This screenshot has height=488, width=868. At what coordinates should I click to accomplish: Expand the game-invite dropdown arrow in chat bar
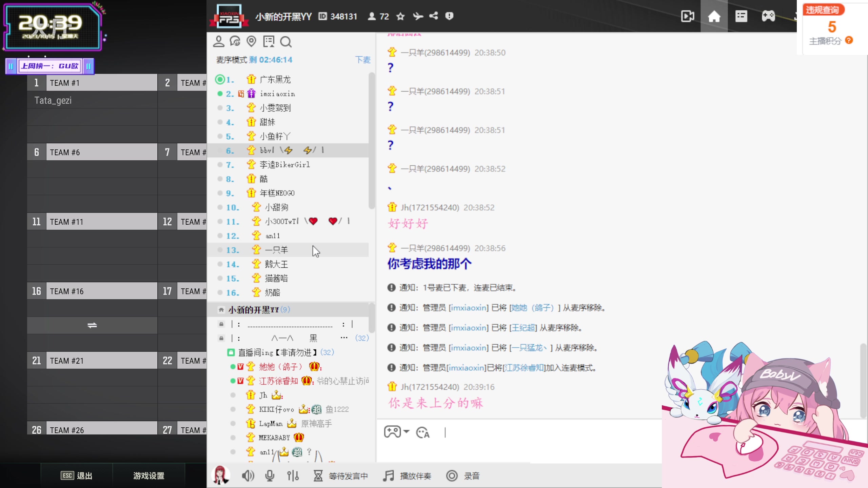[x=407, y=432]
